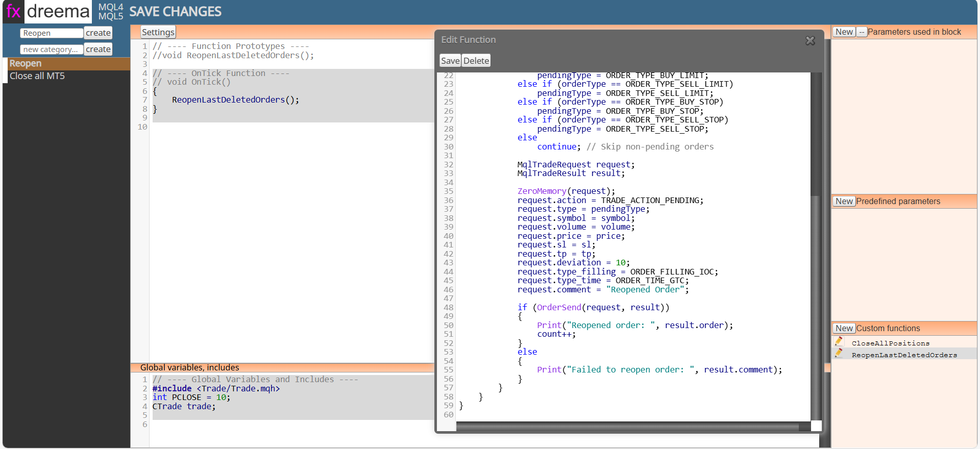Screen dimensions: 980x449
Task: Click the ReopenLastDeletedOrders(); call in OnTick
Action: coord(235,100)
